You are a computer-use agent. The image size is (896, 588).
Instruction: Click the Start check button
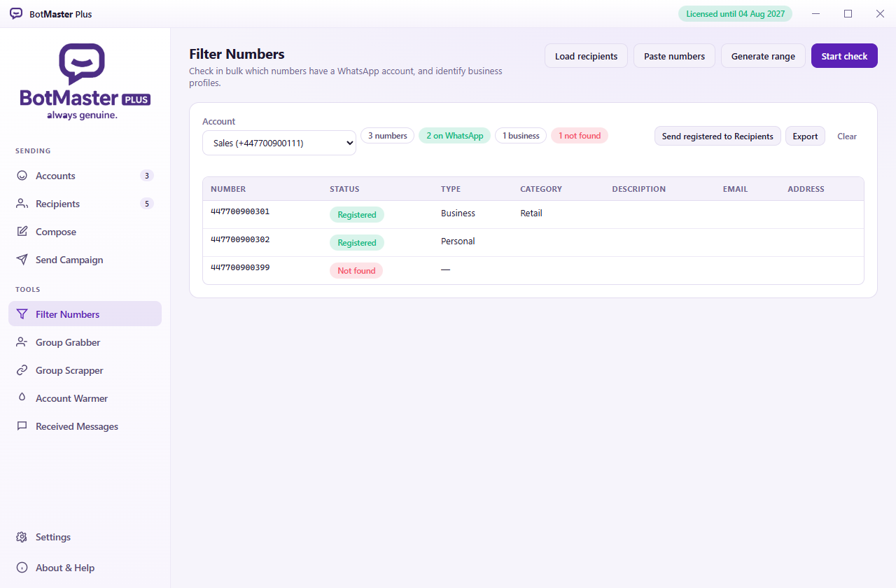(844, 56)
